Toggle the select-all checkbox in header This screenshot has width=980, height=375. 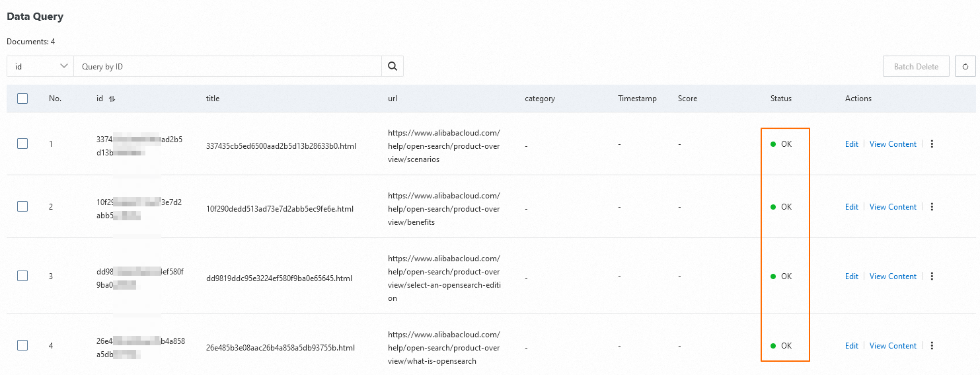click(22, 99)
